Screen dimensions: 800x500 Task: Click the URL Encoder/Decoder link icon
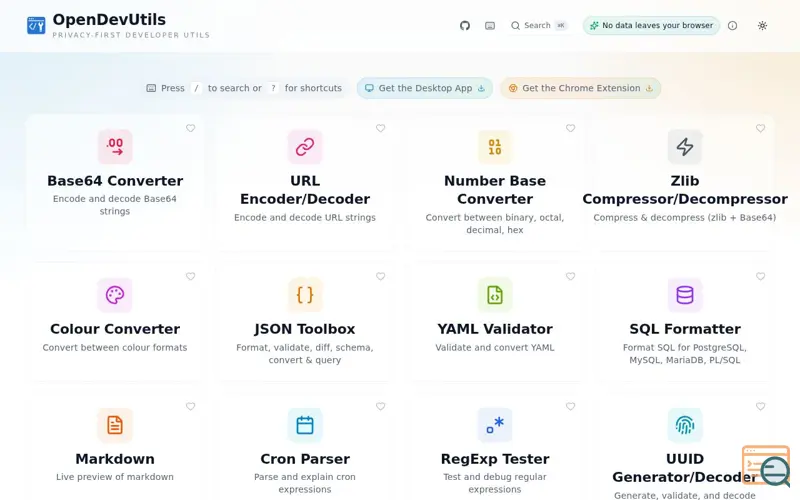(x=305, y=146)
